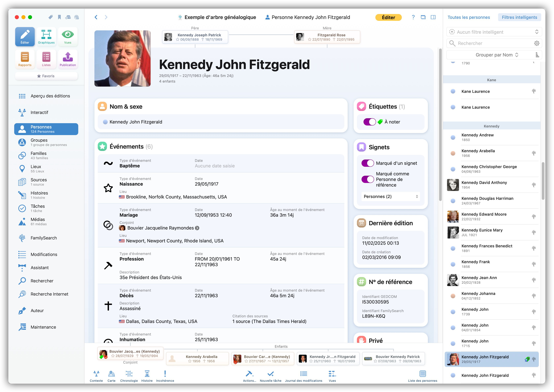Select Kennedy Edward Moore in list

(491, 216)
